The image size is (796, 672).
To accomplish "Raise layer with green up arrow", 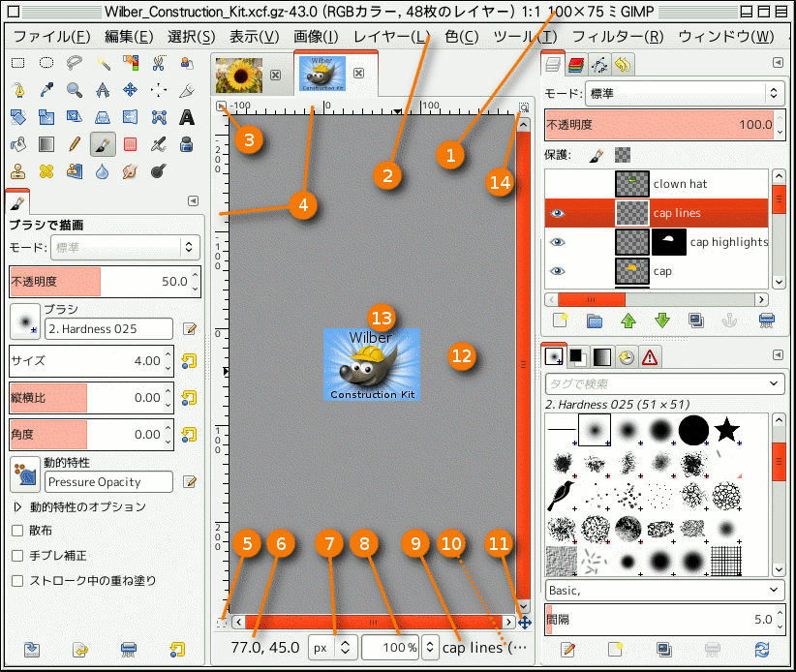I will pos(627,320).
